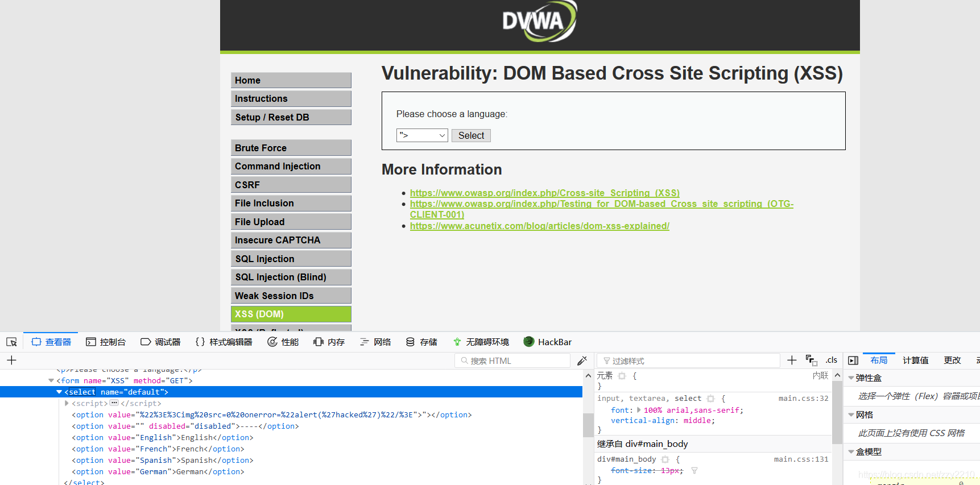This screenshot has width=980, height=485.
Task: Select the XSS (DOM) menu item
Action: pos(291,314)
